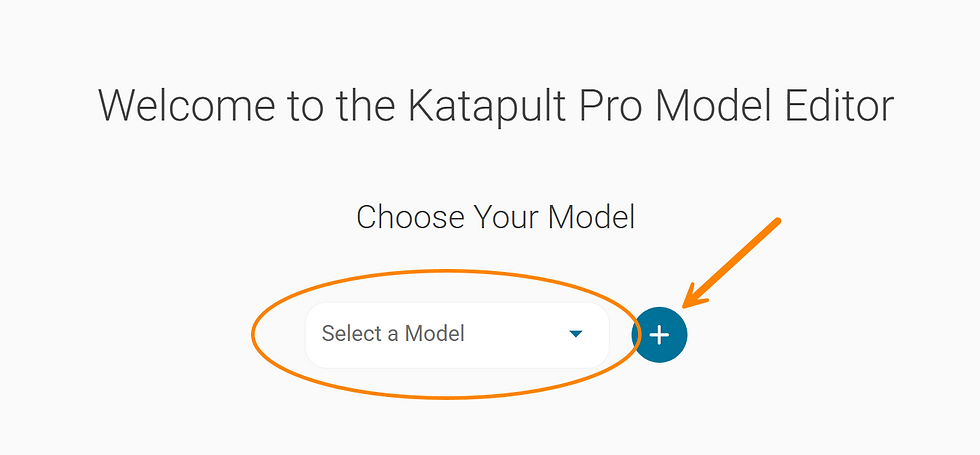The image size is (980, 455).
Task: Click the word 'Your' in the subheading
Action: point(506,218)
